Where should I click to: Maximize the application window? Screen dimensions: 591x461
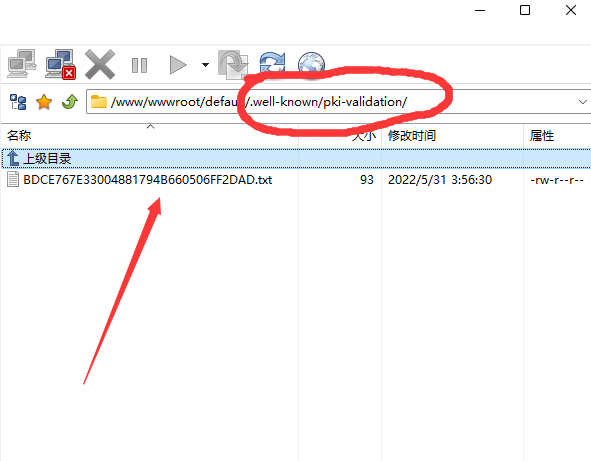click(525, 10)
